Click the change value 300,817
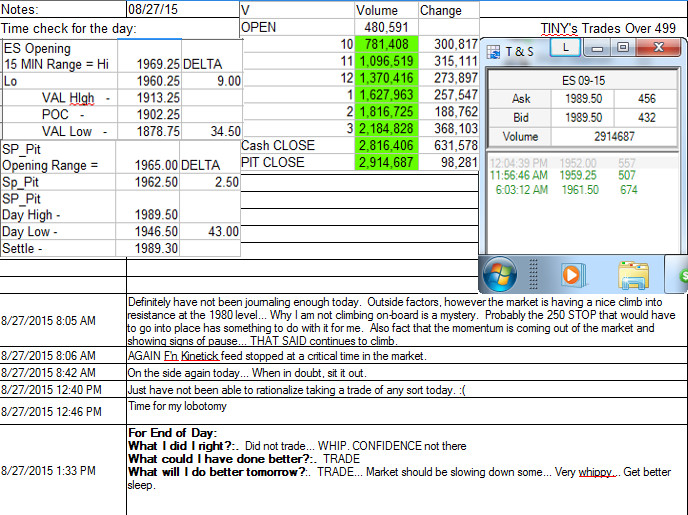This screenshot has width=688, height=515. [449, 44]
